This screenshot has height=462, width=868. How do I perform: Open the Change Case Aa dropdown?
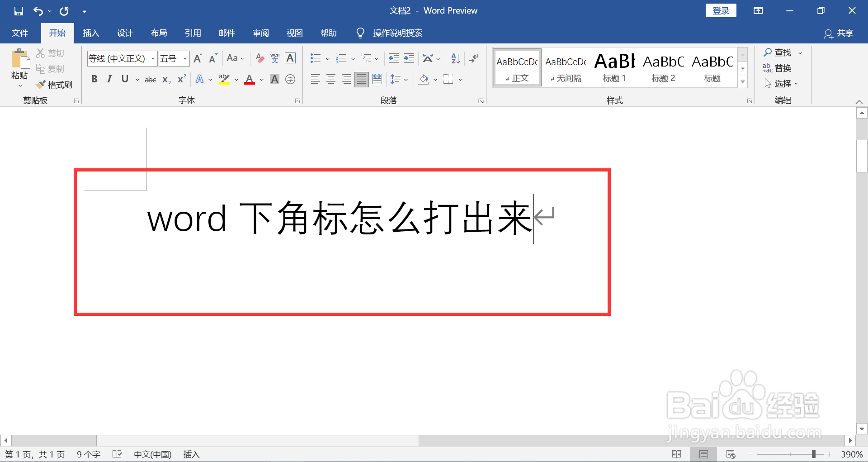point(235,58)
